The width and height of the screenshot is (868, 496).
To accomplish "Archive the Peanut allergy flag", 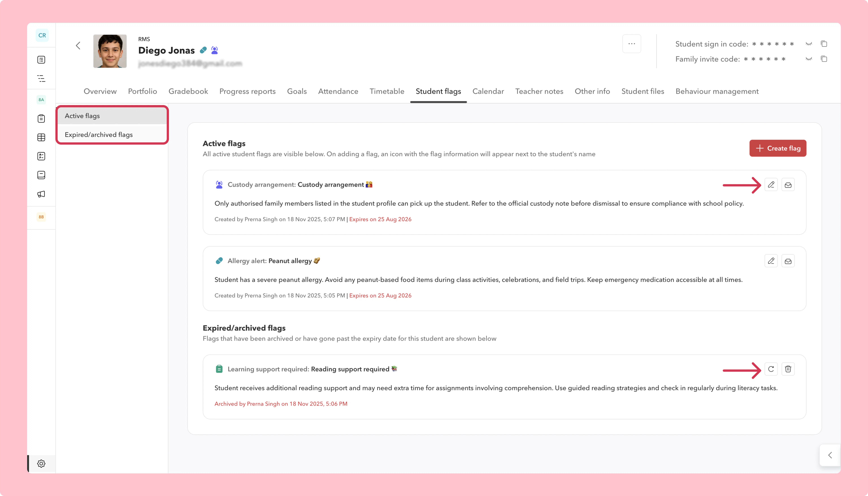I will click(x=788, y=261).
